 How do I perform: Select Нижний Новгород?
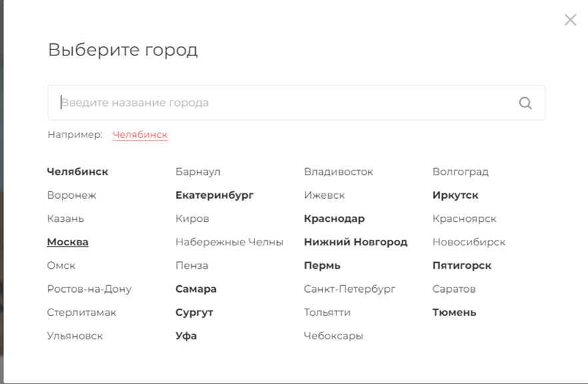point(356,242)
